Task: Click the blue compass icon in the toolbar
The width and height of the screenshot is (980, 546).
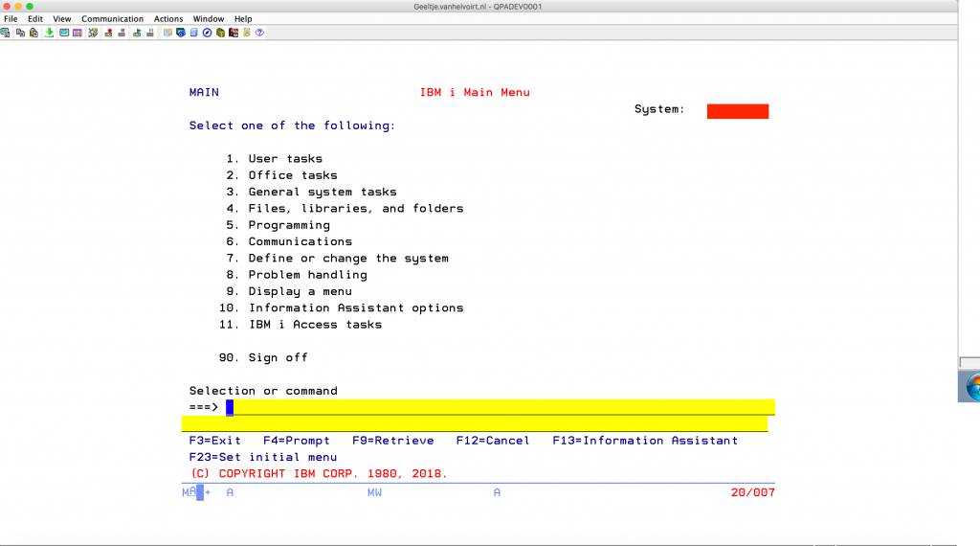Action: tap(207, 33)
